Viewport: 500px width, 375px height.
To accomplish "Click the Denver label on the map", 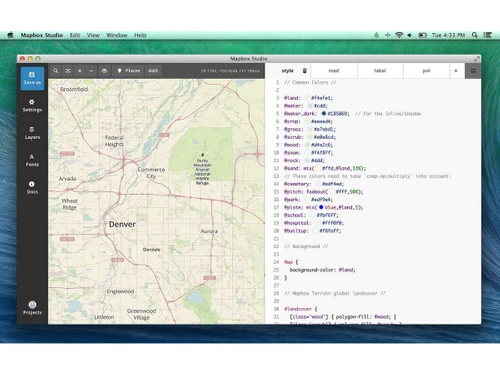I will pos(122,224).
